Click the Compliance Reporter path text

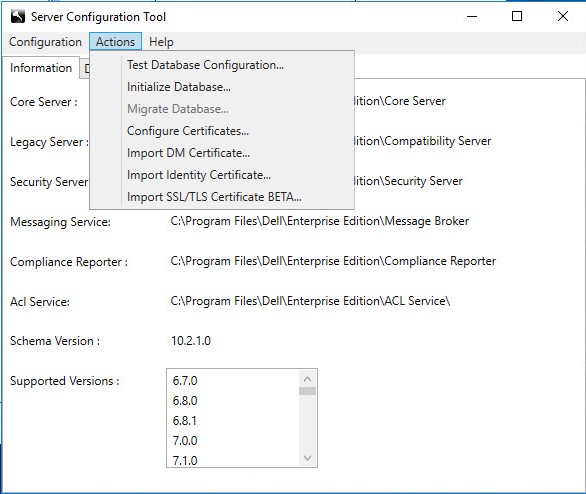(x=333, y=261)
